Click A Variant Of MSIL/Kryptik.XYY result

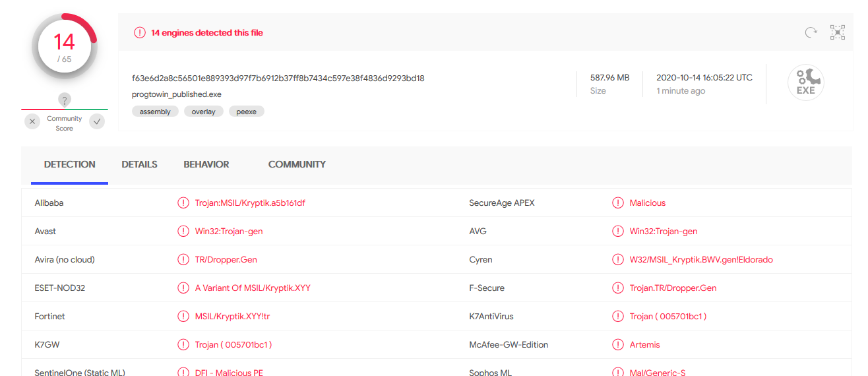(253, 288)
